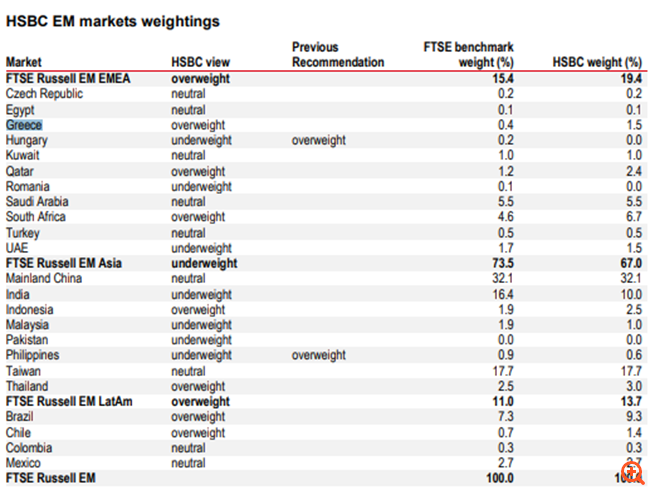Select the 'Qatar' market name
The image size is (650, 490).
19,171
